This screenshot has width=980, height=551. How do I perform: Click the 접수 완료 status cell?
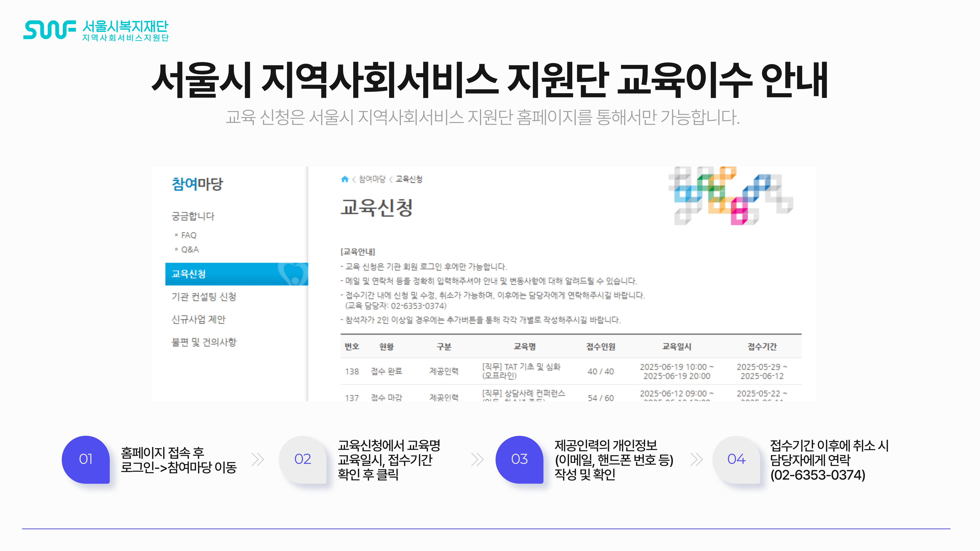(386, 371)
